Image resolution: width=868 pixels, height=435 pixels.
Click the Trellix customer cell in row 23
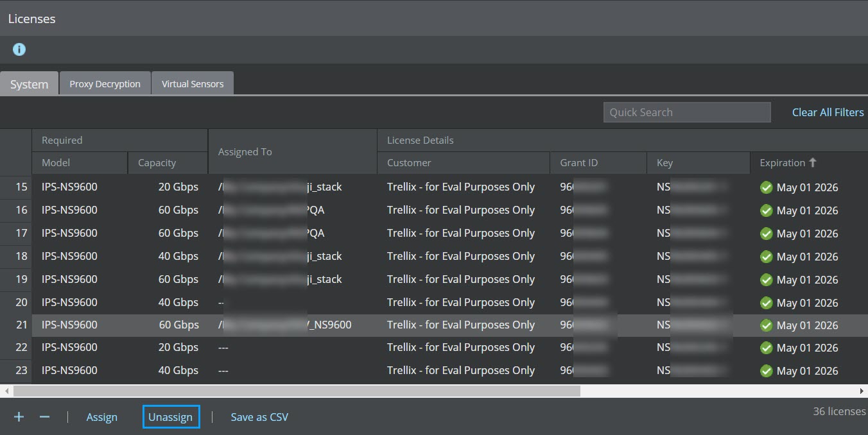click(461, 370)
